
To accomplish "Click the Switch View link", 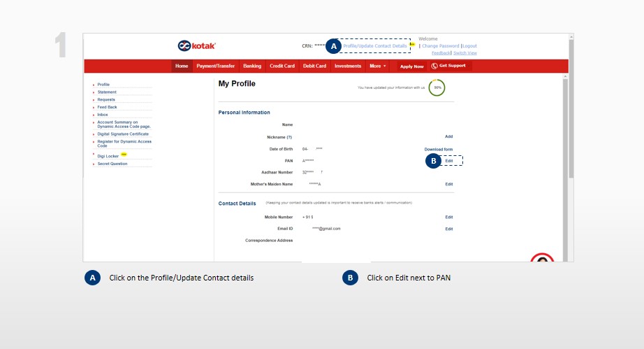I will [x=465, y=53].
